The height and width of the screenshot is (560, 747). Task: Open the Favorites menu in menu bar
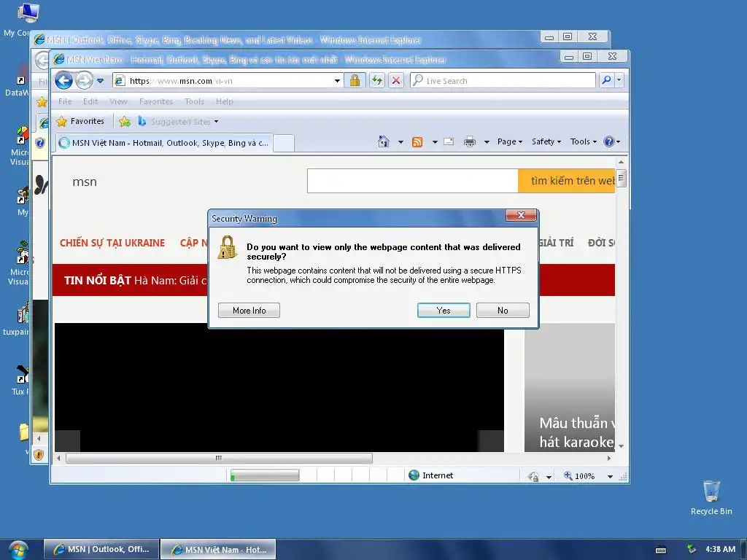point(156,101)
